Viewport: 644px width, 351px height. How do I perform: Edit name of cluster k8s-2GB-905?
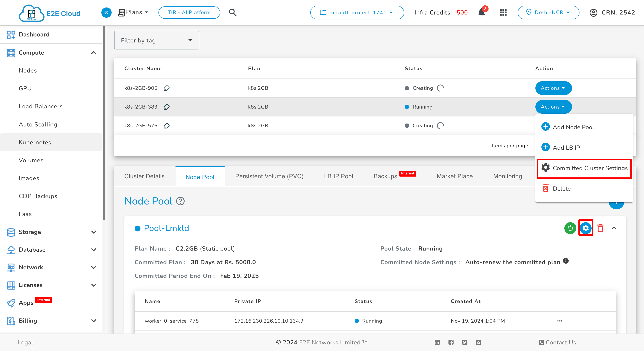click(x=167, y=88)
